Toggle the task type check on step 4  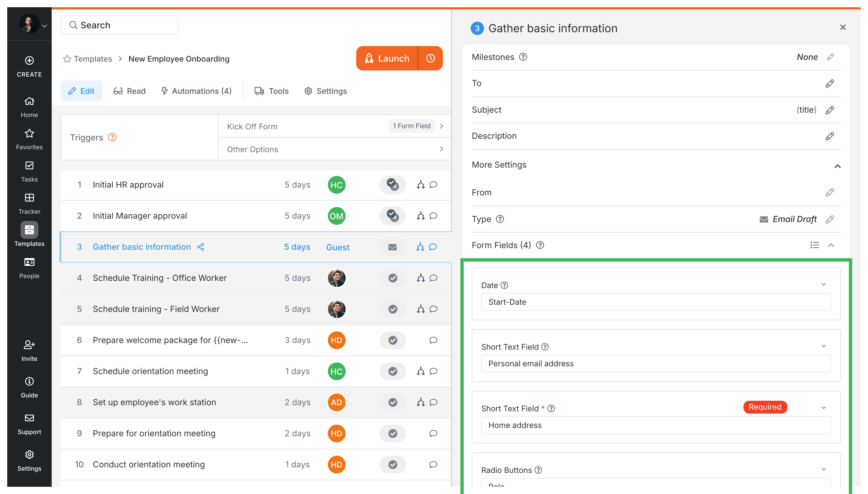click(x=393, y=278)
